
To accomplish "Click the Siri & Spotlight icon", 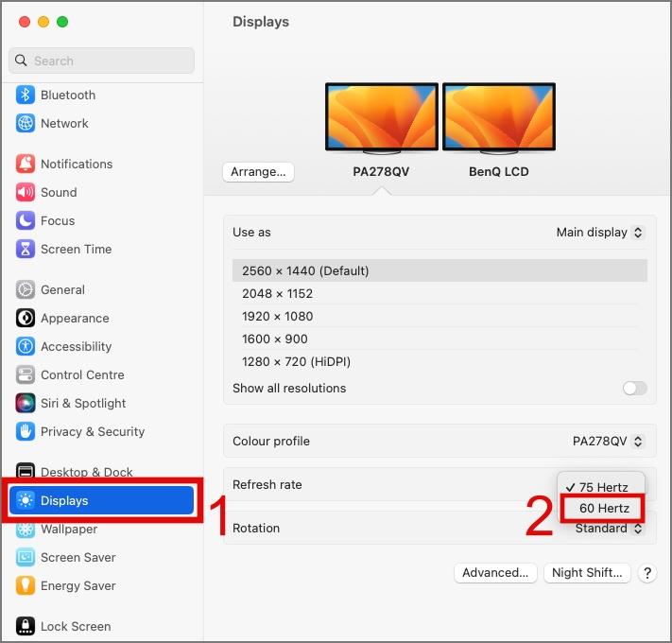I will (x=26, y=403).
